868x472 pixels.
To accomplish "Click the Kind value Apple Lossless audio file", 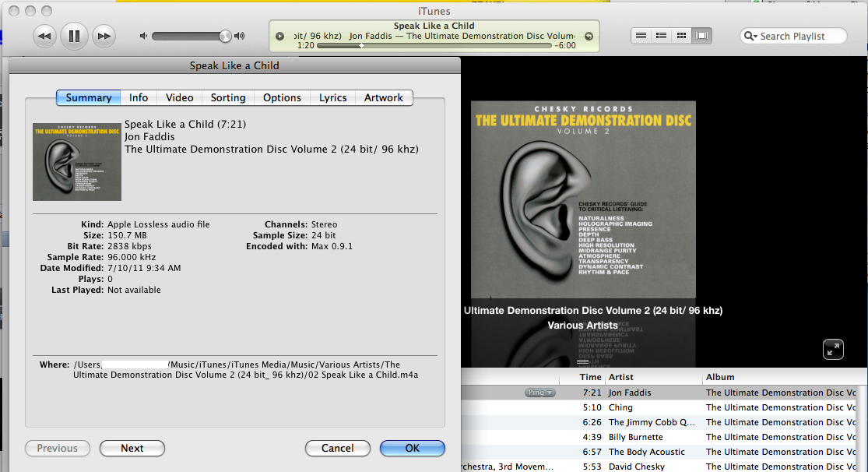I will point(158,224).
